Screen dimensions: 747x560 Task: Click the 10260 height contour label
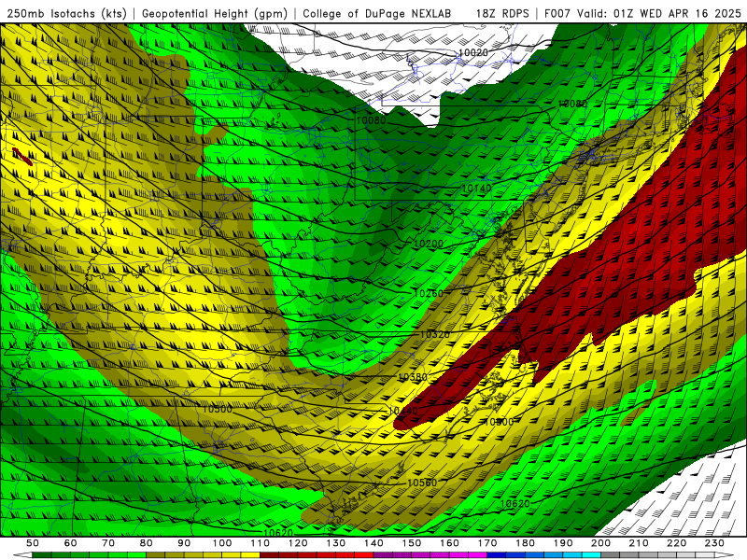pyautogui.click(x=429, y=293)
